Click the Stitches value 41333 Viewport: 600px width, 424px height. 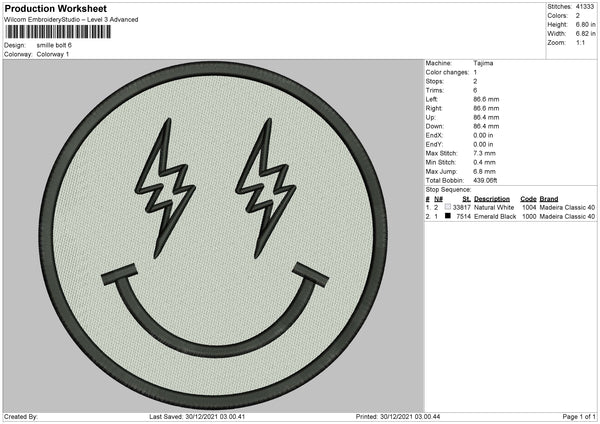(585, 7)
